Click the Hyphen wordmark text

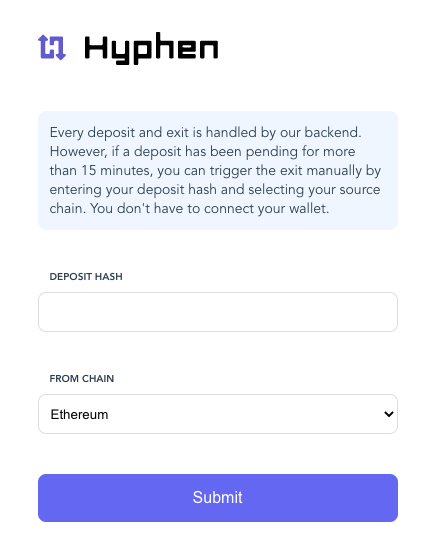(x=151, y=49)
